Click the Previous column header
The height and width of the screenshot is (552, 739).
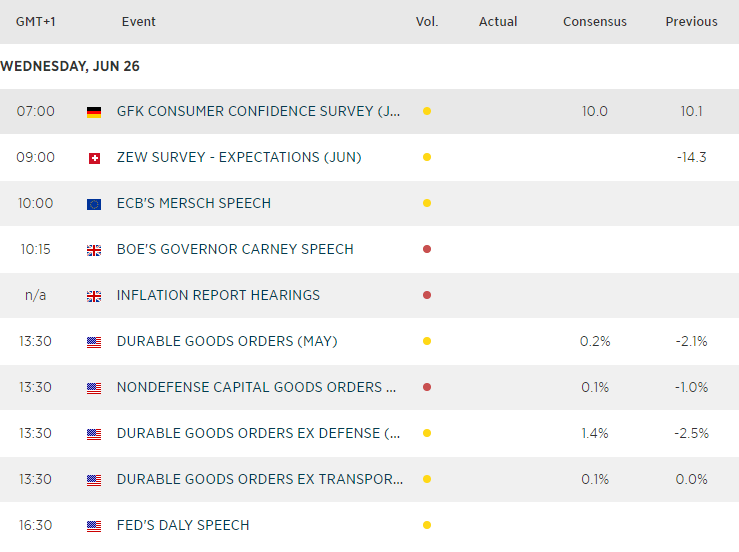click(691, 22)
